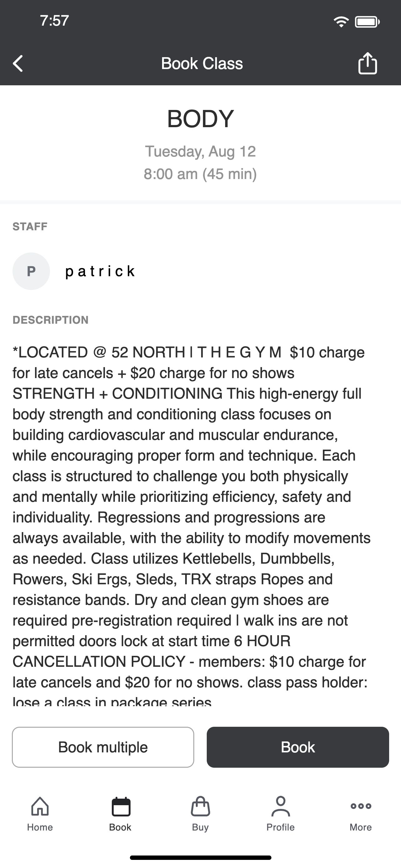
Task: Click the Book multiple button
Action: click(103, 747)
